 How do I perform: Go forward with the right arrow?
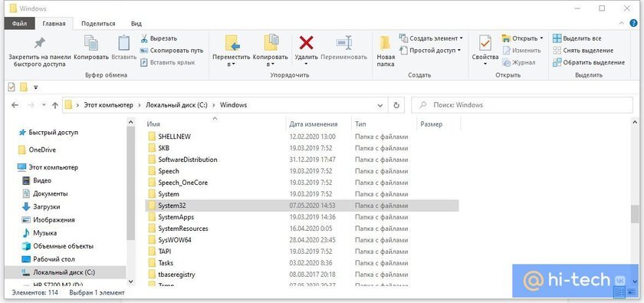tap(31, 105)
